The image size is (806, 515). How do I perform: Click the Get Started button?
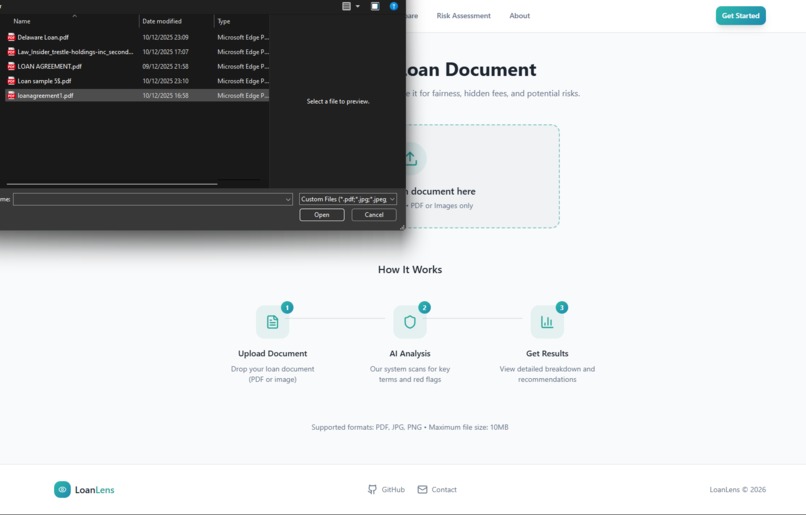tap(740, 15)
